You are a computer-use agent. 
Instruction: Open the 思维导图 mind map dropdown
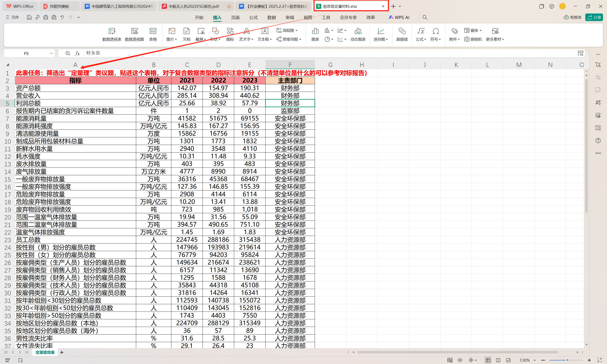tap(289, 39)
